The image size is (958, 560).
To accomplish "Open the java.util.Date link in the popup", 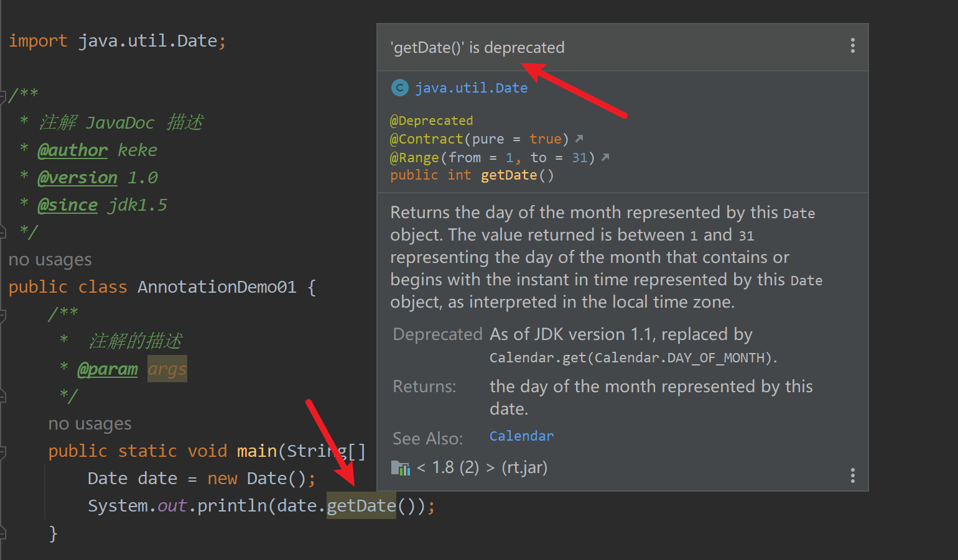I will tap(471, 88).
